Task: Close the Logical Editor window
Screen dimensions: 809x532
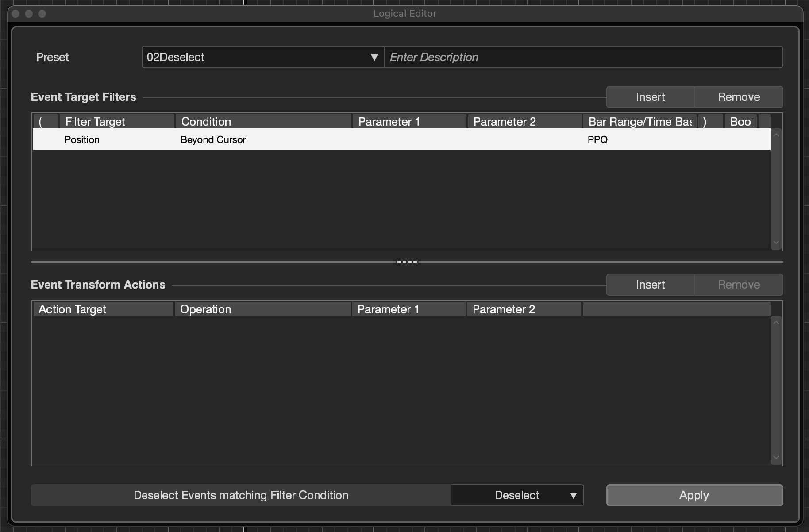Action: pyautogui.click(x=15, y=14)
